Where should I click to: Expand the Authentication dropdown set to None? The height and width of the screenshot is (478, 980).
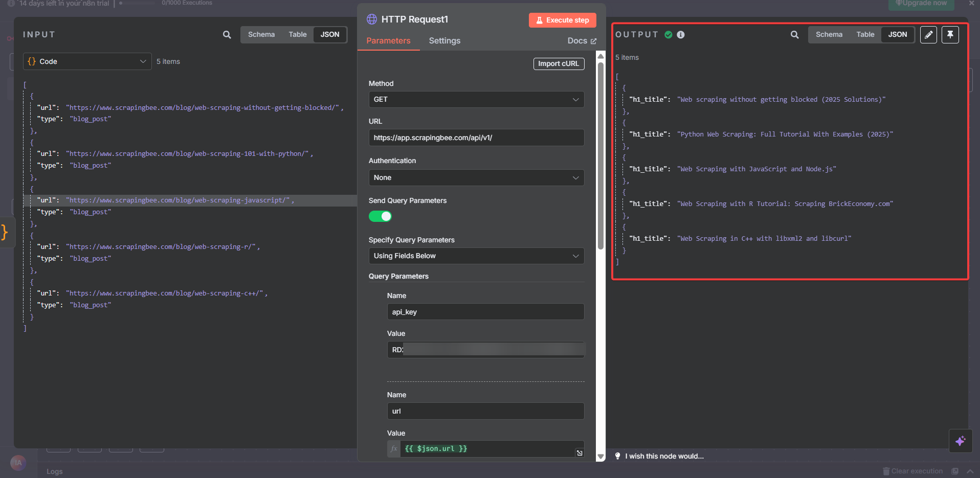pos(476,178)
